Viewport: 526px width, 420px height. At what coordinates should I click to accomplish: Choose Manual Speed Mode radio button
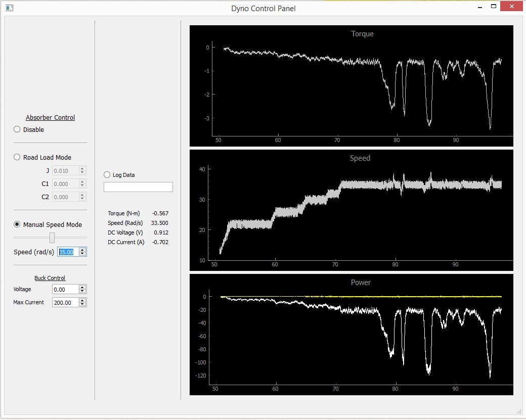(x=17, y=224)
